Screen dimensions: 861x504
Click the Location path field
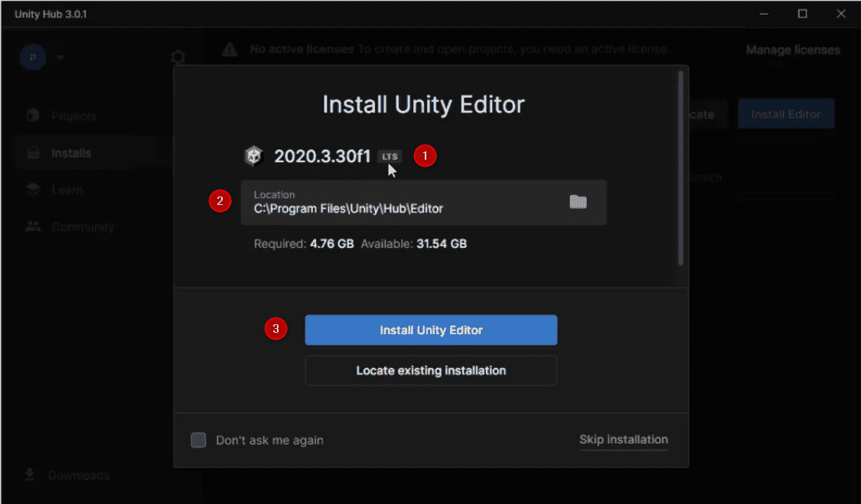click(x=423, y=202)
